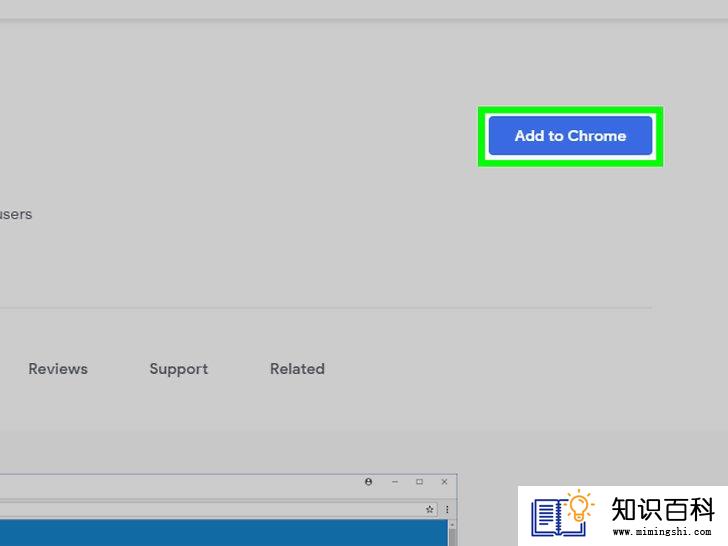Click minimize icon in preview screenshot window
Image resolution: width=728 pixels, height=546 pixels.
(x=395, y=482)
